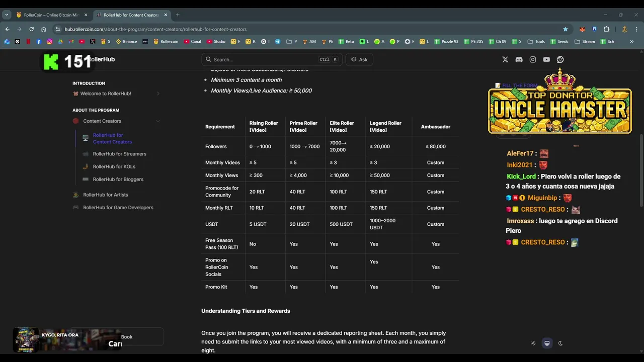
Task: Open the Seeds bookmark
Action: (559, 42)
